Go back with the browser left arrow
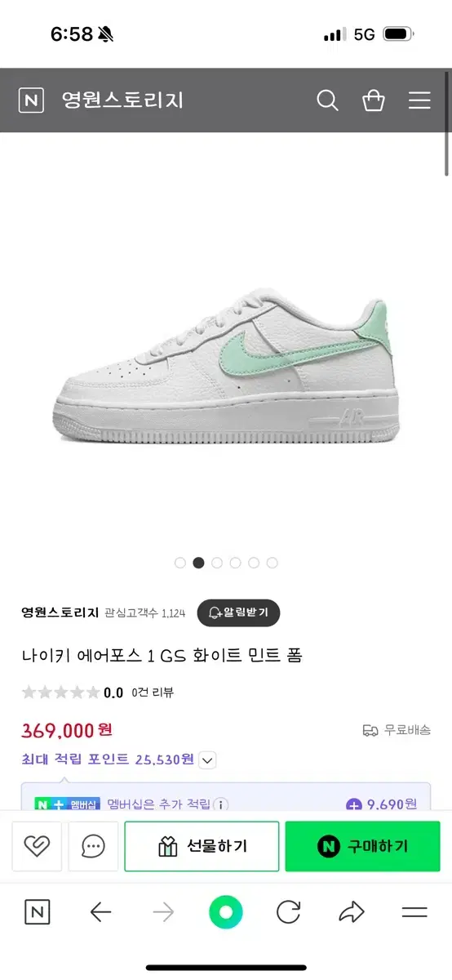This screenshot has width=452, height=980. [100, 912]
